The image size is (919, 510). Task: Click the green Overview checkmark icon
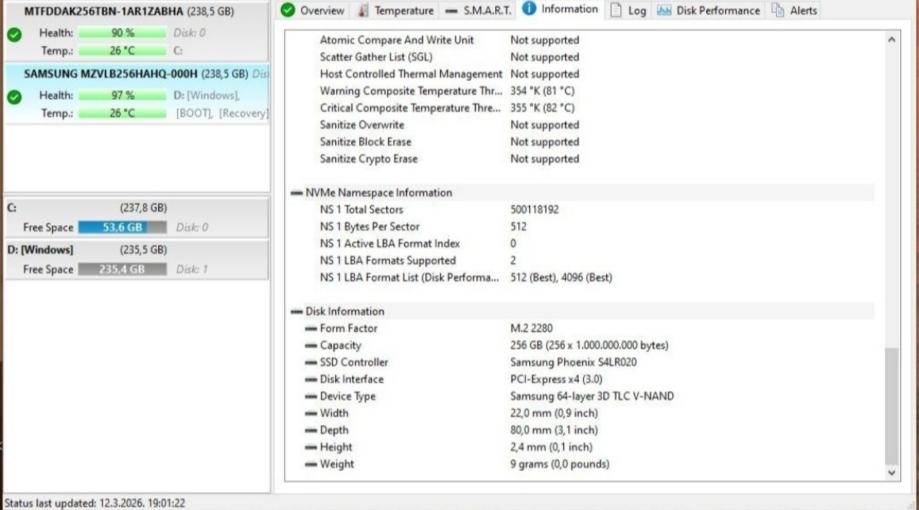click(x=288, y=9)
